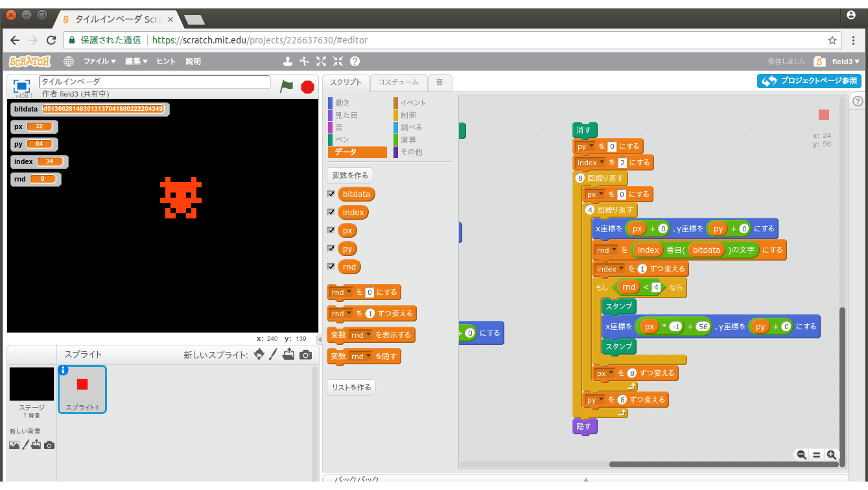Uncheck the rnd variable checkbox
868x490 pixels.
331,266
